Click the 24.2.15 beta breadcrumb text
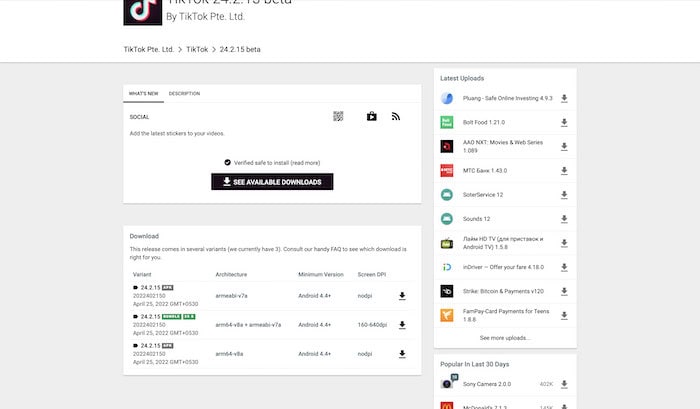This screenshot has width=700, height=409. (240, 50)
